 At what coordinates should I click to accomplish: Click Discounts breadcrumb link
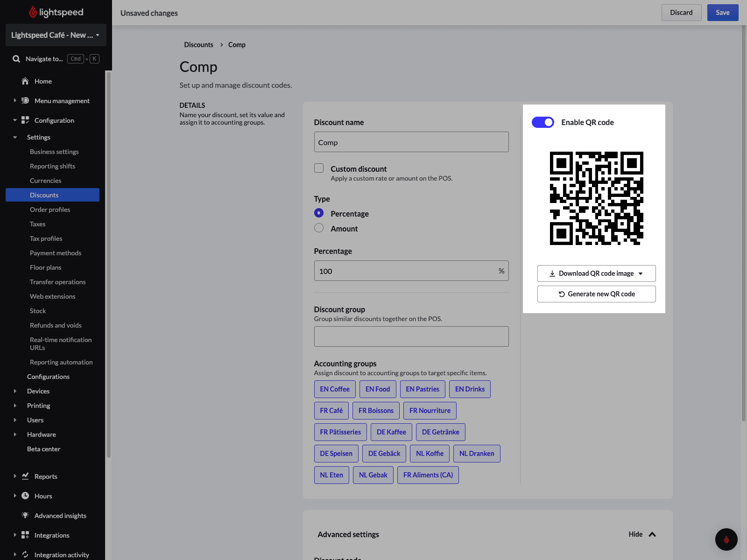point(198,45)
